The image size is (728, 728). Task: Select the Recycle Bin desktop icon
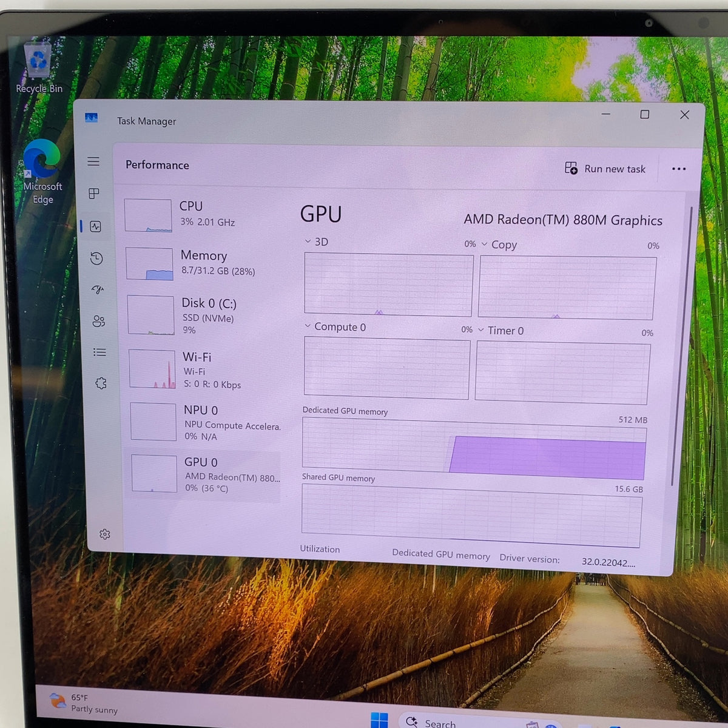39,68
